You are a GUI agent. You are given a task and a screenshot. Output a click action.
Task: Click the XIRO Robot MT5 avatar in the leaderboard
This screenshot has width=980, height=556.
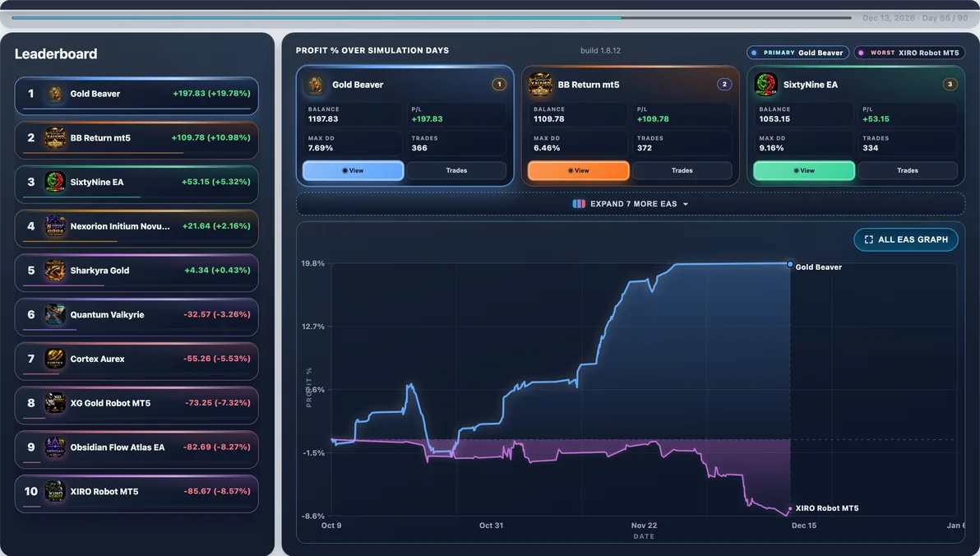click(55, 492)
